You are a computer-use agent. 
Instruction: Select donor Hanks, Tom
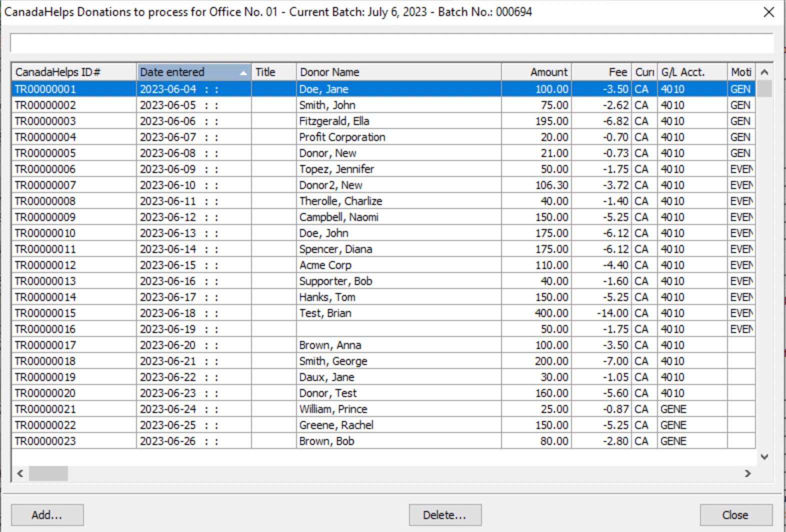click(x=327, y=297)
